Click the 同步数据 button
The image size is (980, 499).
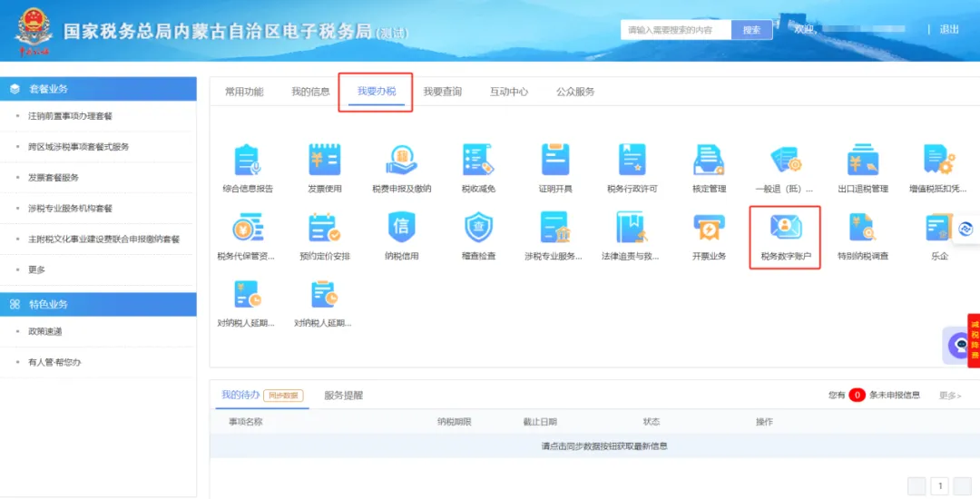coord(283,396)
